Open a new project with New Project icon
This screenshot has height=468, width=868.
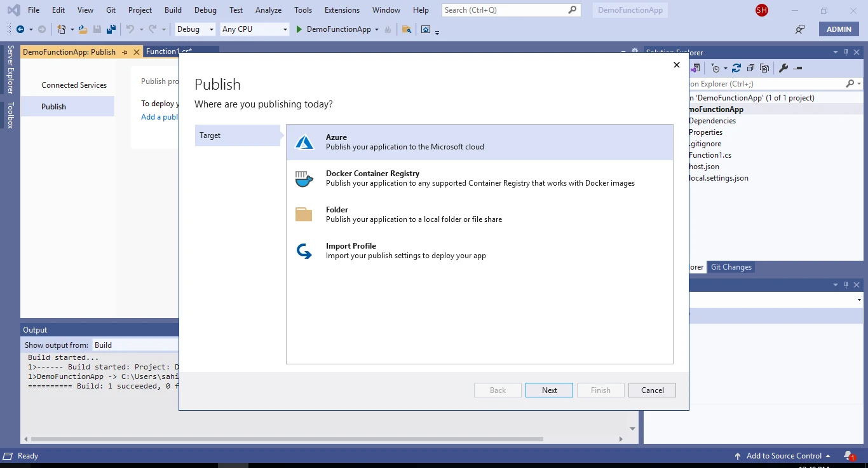(x=60, y=29)
